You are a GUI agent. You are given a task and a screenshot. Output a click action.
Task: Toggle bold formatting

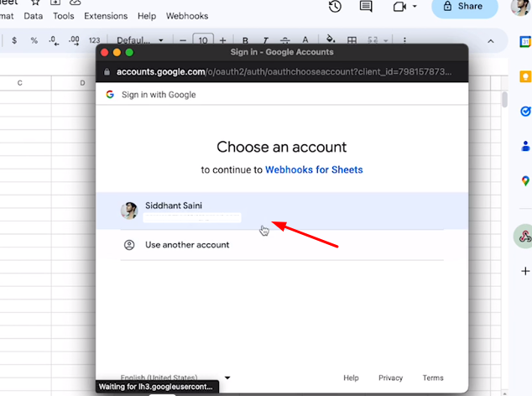(245, 41)
